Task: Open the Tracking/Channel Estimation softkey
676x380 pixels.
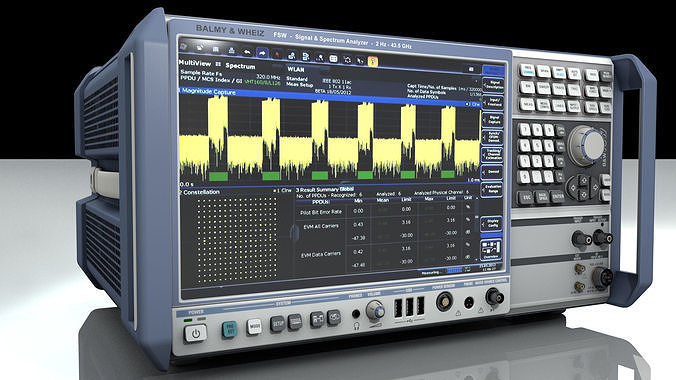Action: point(491,154)
